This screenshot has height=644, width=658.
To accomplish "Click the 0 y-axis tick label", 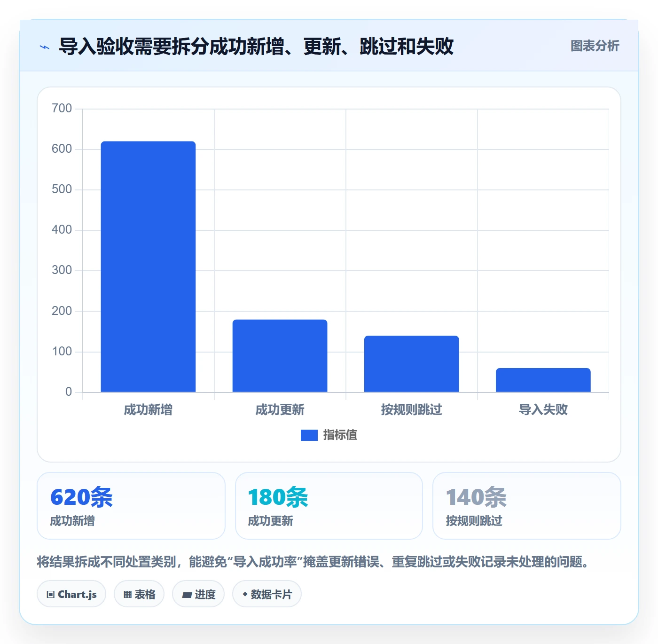I will (x=69, y=392).
